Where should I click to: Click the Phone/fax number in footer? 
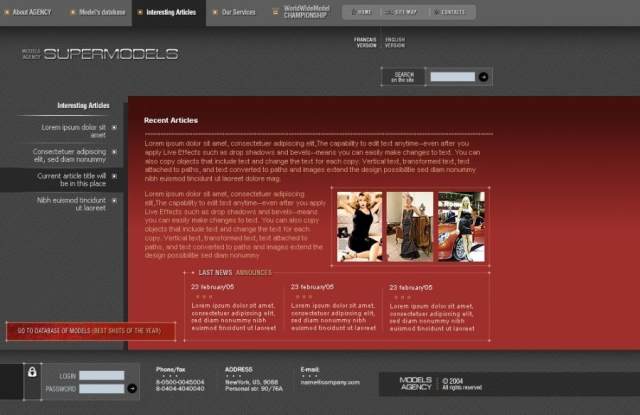pos(180,385)
